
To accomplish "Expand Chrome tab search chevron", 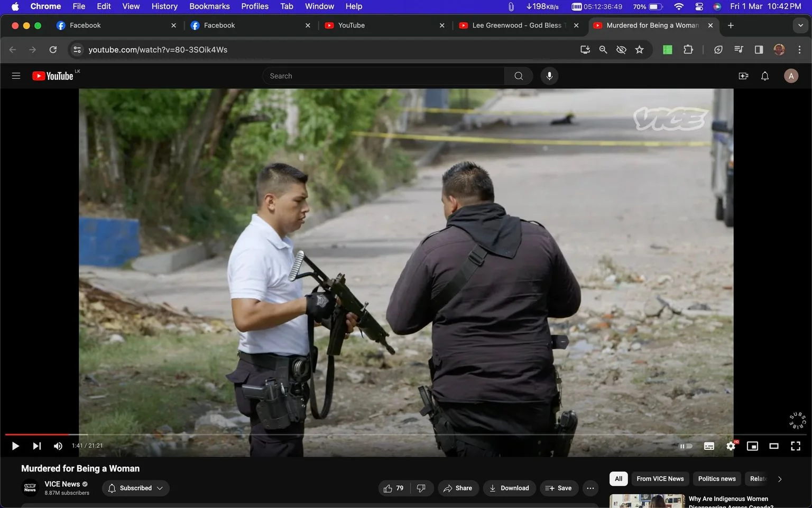I will point(800,25).
